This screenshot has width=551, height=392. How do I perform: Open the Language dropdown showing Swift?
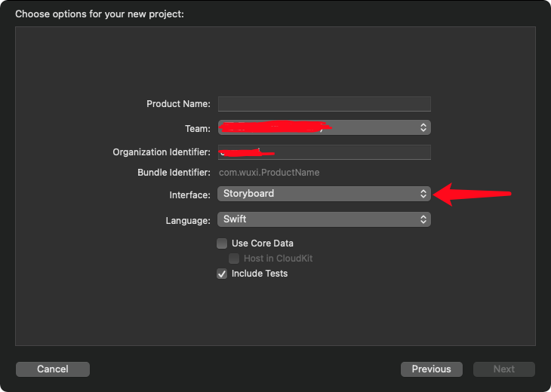[x=324, y=219]
